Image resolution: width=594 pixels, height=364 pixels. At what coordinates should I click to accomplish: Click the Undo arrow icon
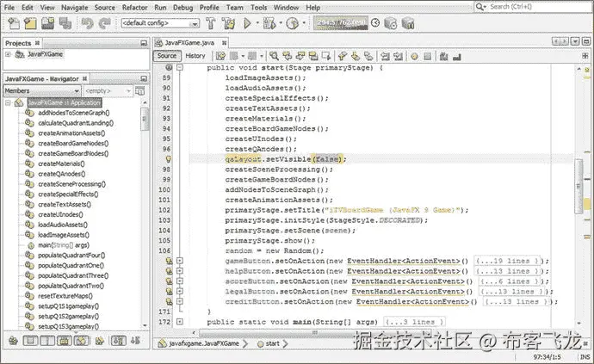pos(87,23)
